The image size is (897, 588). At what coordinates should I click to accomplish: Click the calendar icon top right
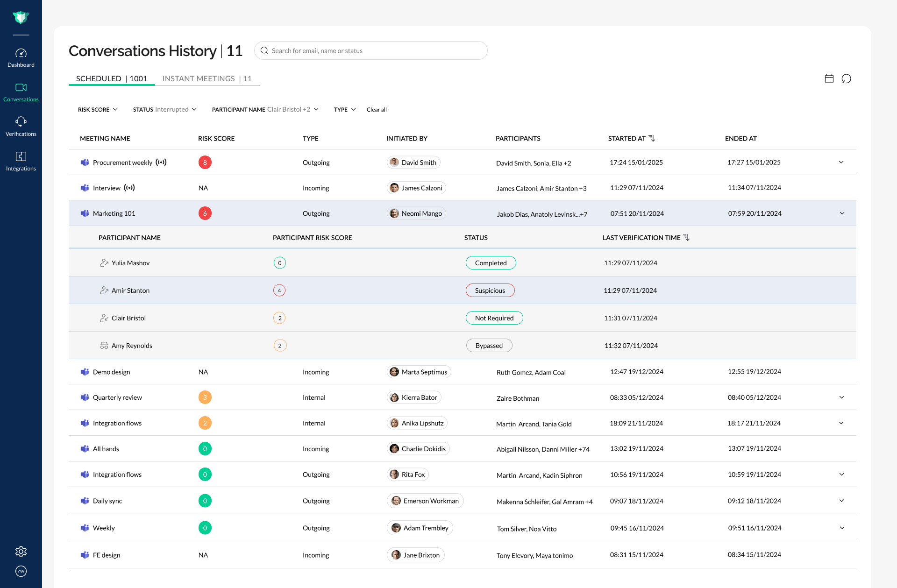pyautogui.click(x=829, y=78)
